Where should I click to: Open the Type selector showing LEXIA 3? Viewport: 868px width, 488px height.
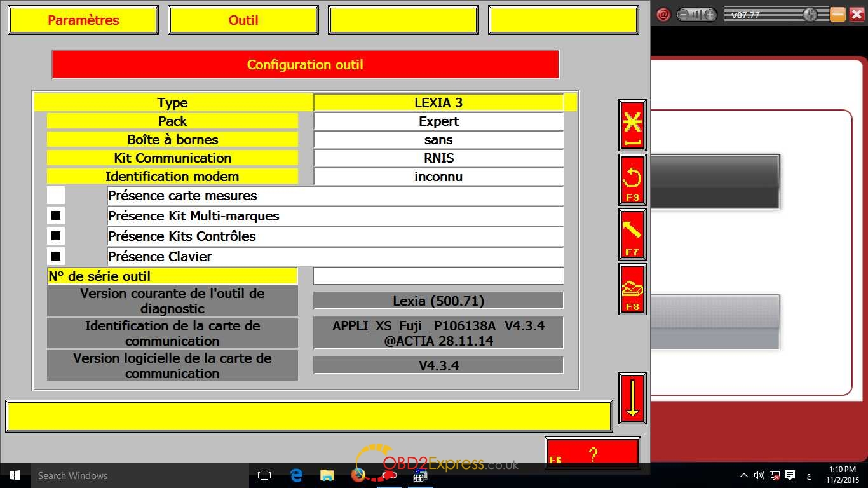click(x=438, y=103)
